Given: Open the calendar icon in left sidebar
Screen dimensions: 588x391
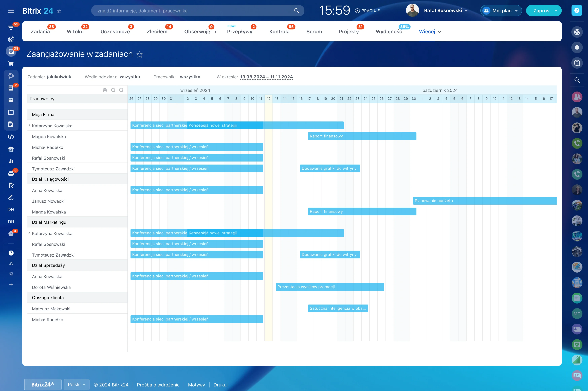Looking at the screenshot, I should (11, 112).
